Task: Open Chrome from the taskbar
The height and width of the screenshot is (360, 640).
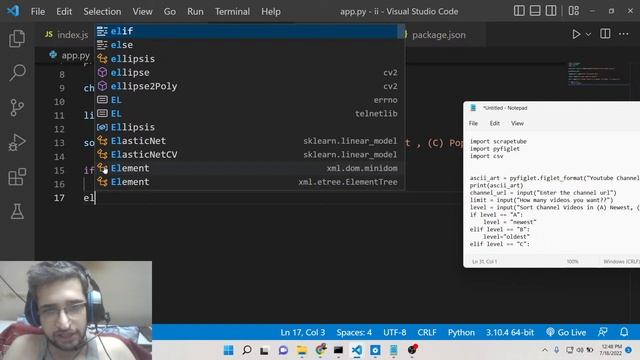Action: pos(321,350)
